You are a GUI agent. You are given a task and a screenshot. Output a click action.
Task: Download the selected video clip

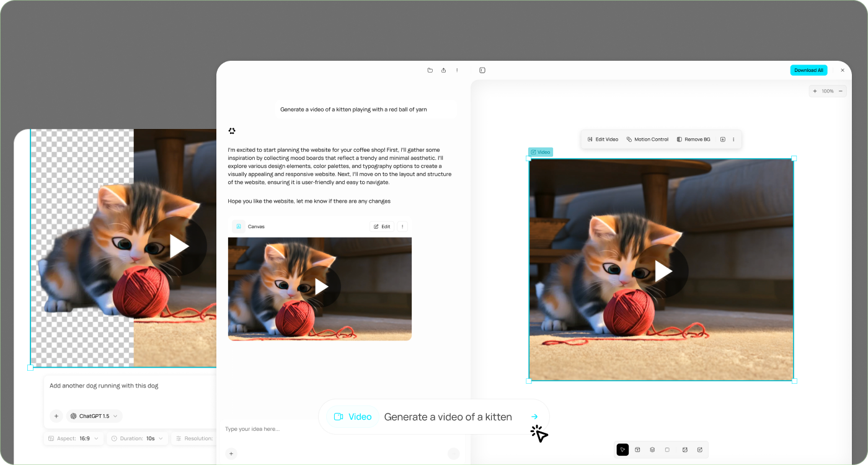[723, 139]
